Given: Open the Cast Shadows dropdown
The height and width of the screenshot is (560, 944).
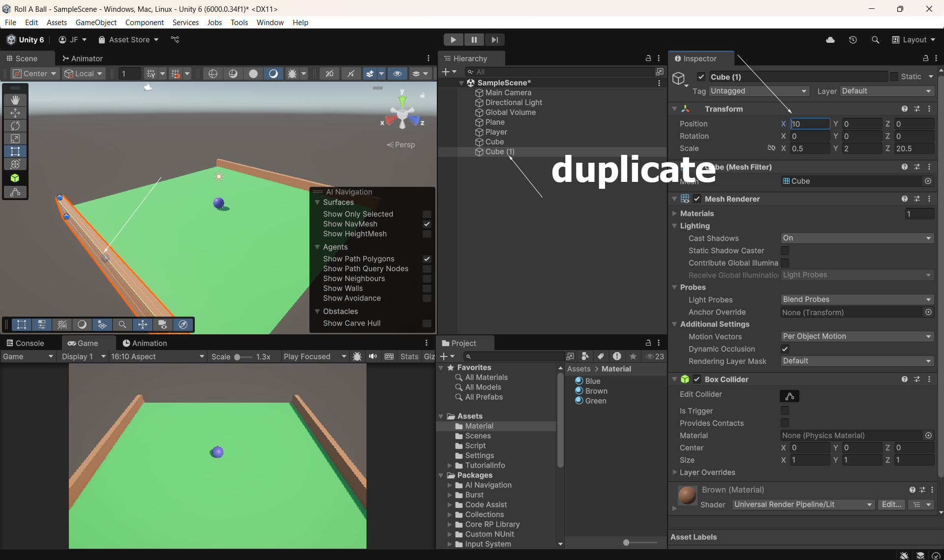Looking at the screenshot, I should 856,238.
